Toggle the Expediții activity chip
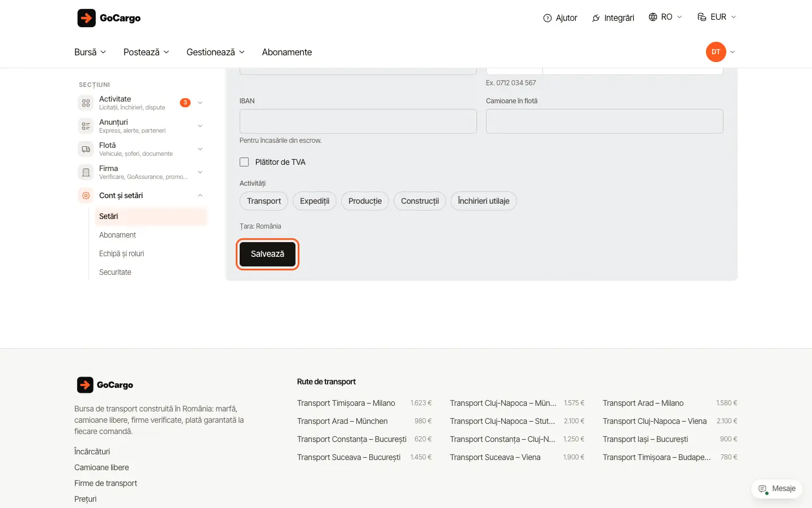Screen dimensions: 812x508 (x=315, y=201)
